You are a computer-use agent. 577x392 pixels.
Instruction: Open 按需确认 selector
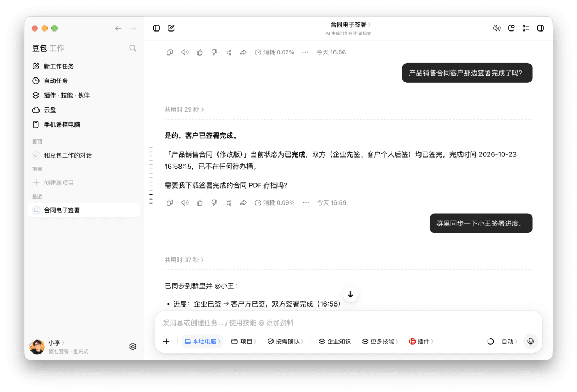[x=285, y=342]
